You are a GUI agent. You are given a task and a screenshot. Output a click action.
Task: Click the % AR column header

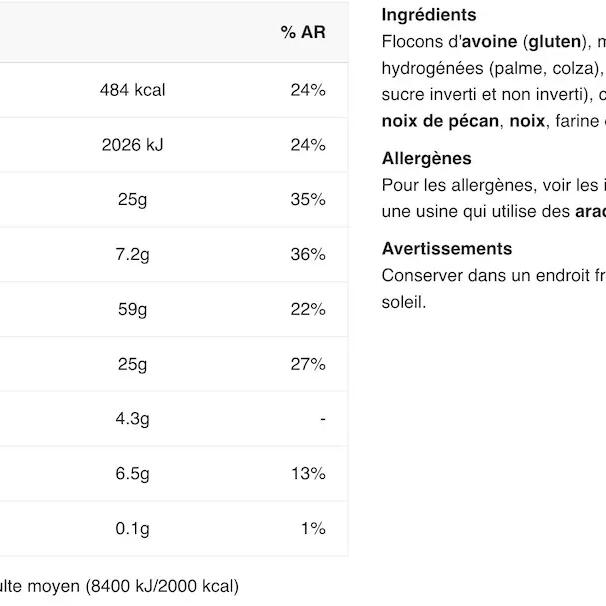[x=303, y=33]
